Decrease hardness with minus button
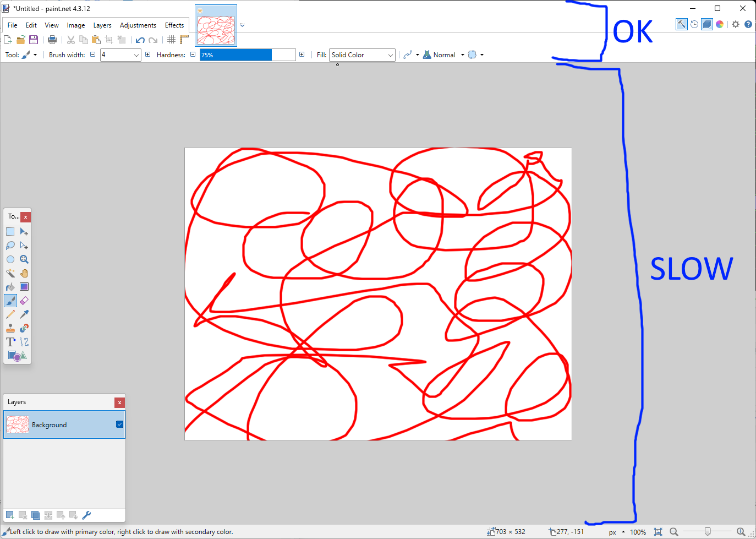The image size is (756, 539). point(193,55)
